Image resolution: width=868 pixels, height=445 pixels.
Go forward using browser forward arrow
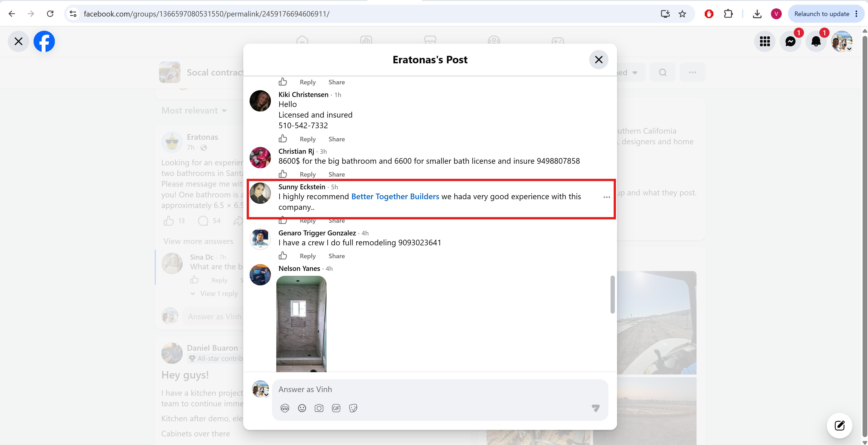pos(31,14)
